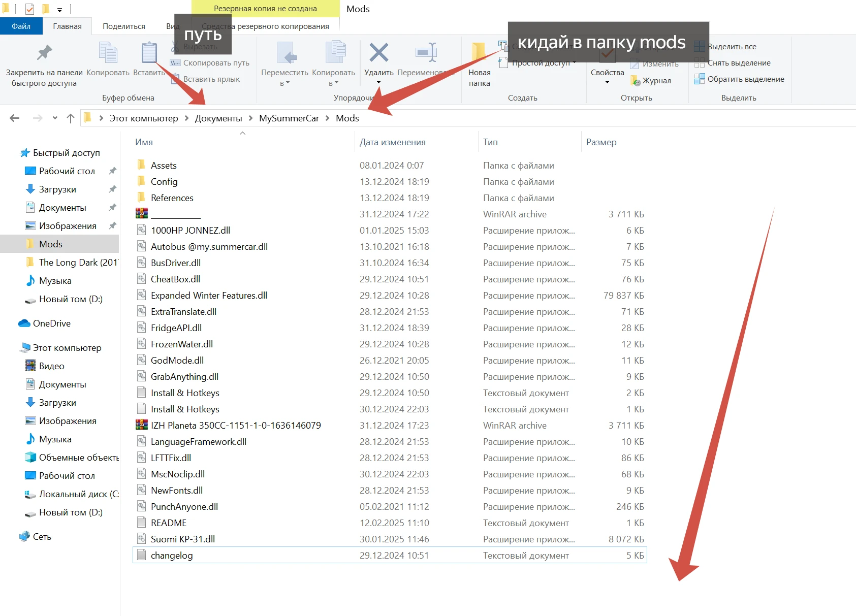
Task: Open the recent locations dropdown arrow
Action: (55, 118)
